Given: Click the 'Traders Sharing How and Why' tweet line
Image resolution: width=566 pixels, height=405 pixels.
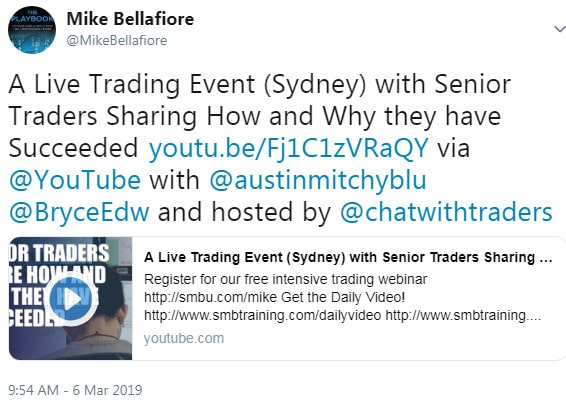Looking at the screenshot, I should (x=192, y=116).
